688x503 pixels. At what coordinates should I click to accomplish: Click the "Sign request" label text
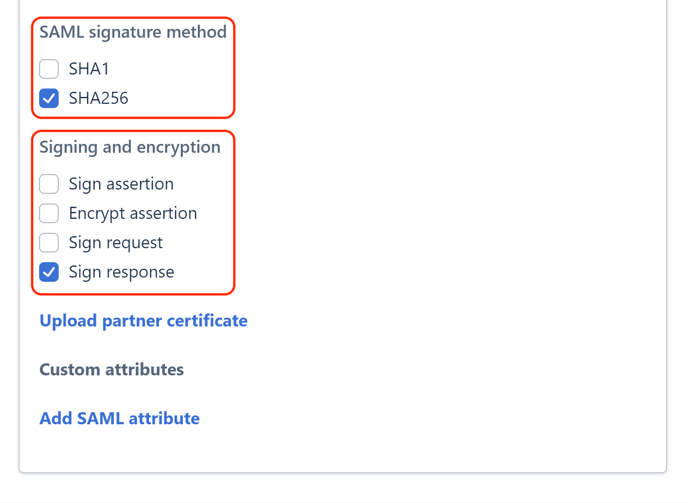[x=115, y=243]
